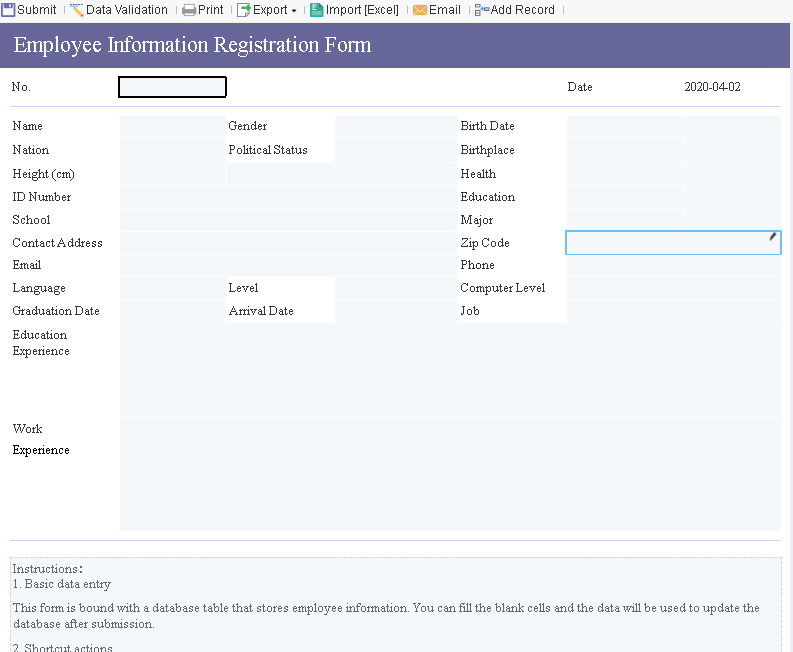Click the Print label
This screenshot has width=793, height=652.
210,10
